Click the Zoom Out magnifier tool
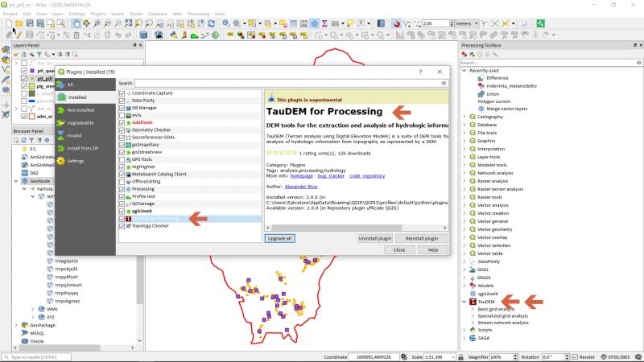Image resolution: width=644 pixels, height=362 pixels. [x=107, y=24]
